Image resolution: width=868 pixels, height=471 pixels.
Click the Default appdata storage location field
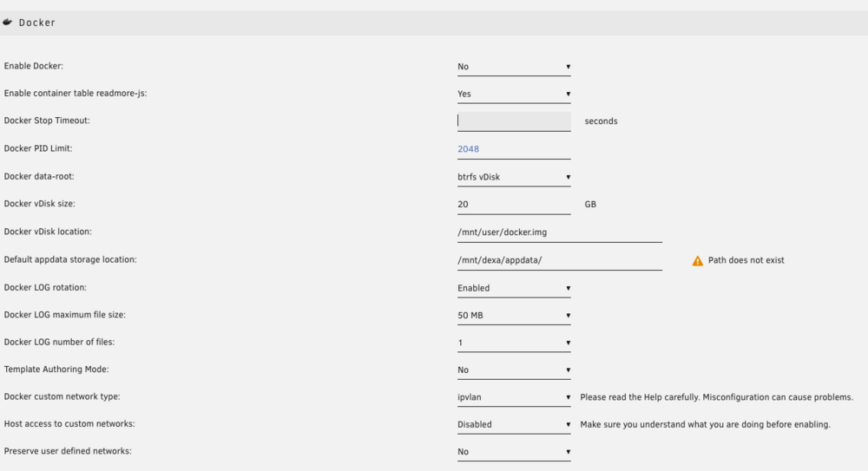click(x=560, y=260)
